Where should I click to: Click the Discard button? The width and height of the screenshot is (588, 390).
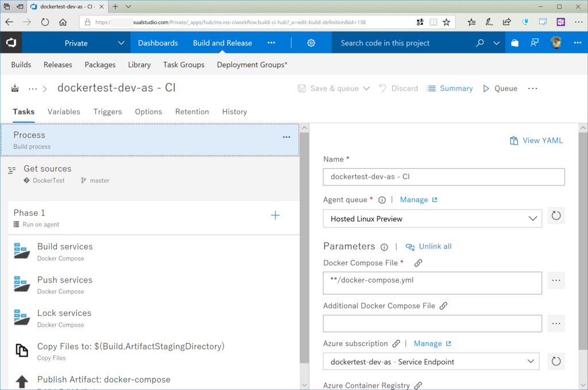click(399, 88)
